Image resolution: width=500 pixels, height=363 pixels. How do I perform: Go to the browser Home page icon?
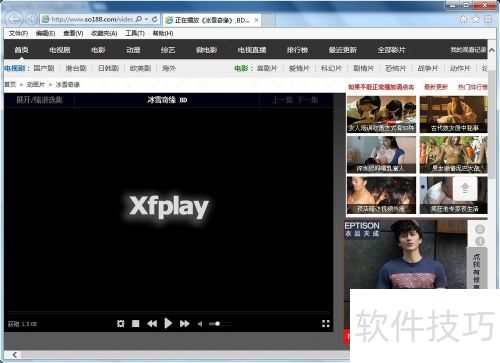point(463,19)
